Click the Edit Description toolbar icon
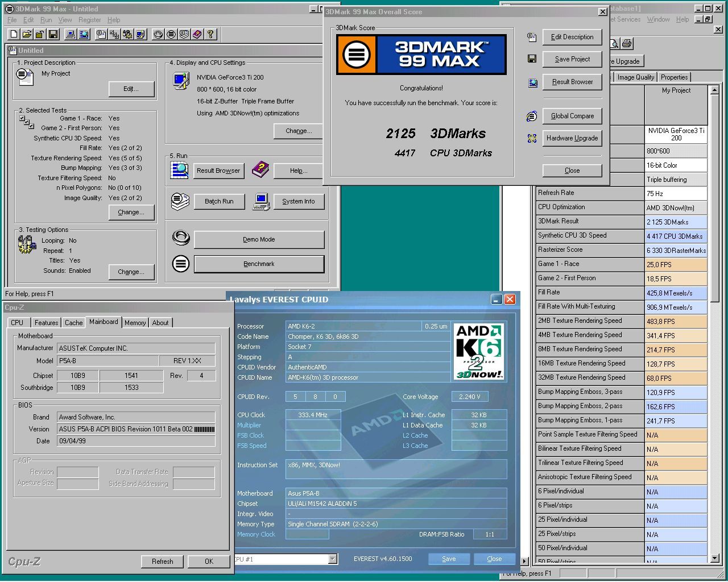728x582 pixels. pyautogui.click(x=101, y=34)
